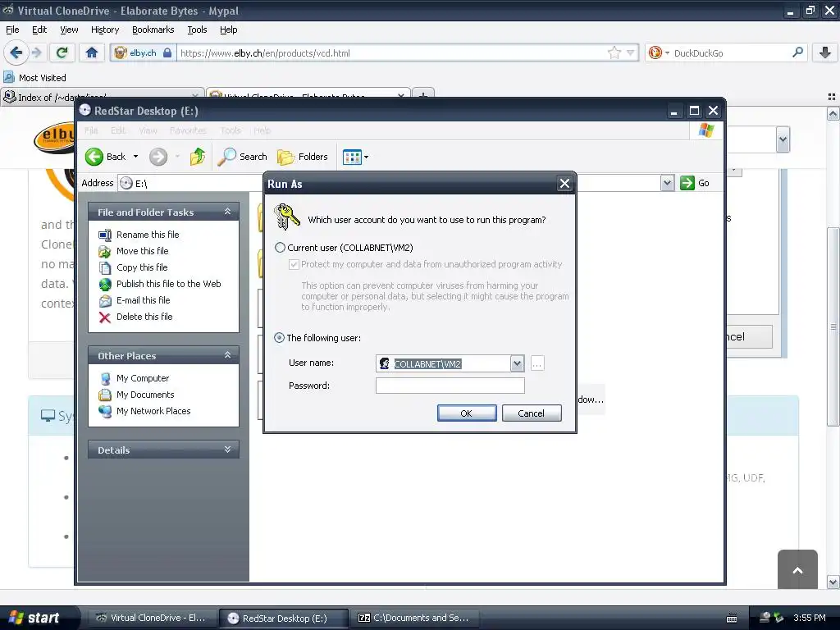Open the web page dropdown behind Explorer
Viewport: 840px width, 630px height.
coord(783,139)
